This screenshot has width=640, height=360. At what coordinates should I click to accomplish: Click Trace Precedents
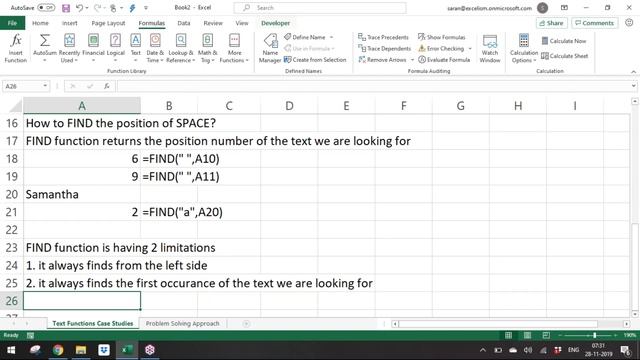(383, 37)
